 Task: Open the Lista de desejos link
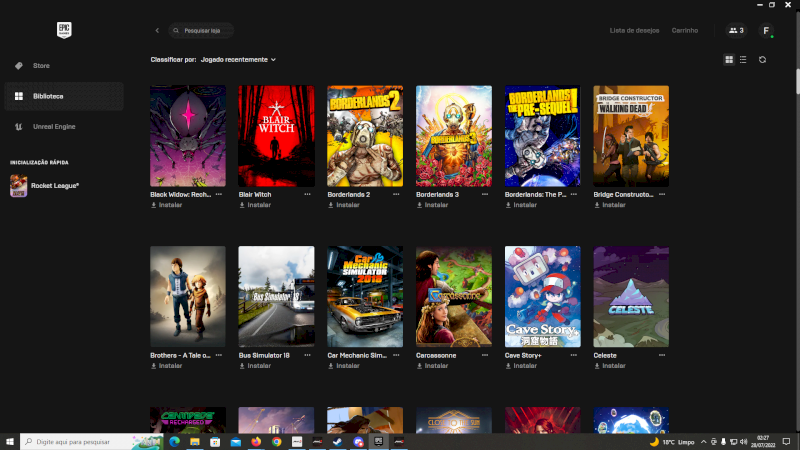coord(634,31)
